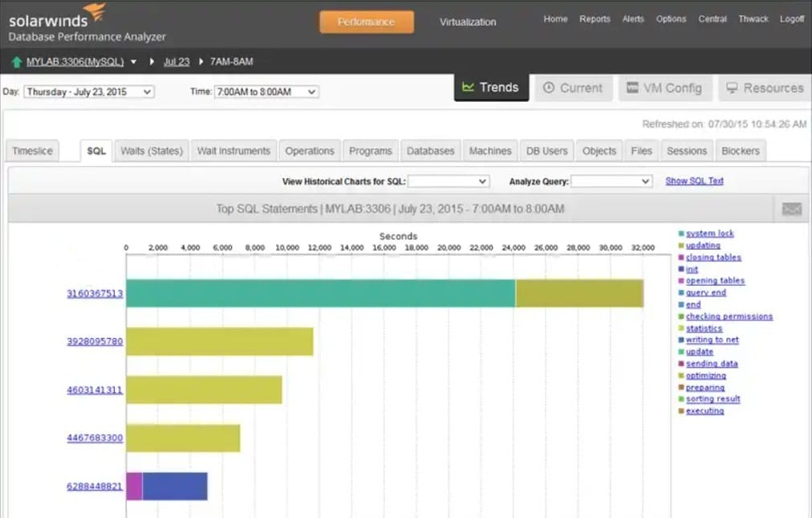Open Central in top navigation
Viewport: 812px width, 518px height.
713,18
